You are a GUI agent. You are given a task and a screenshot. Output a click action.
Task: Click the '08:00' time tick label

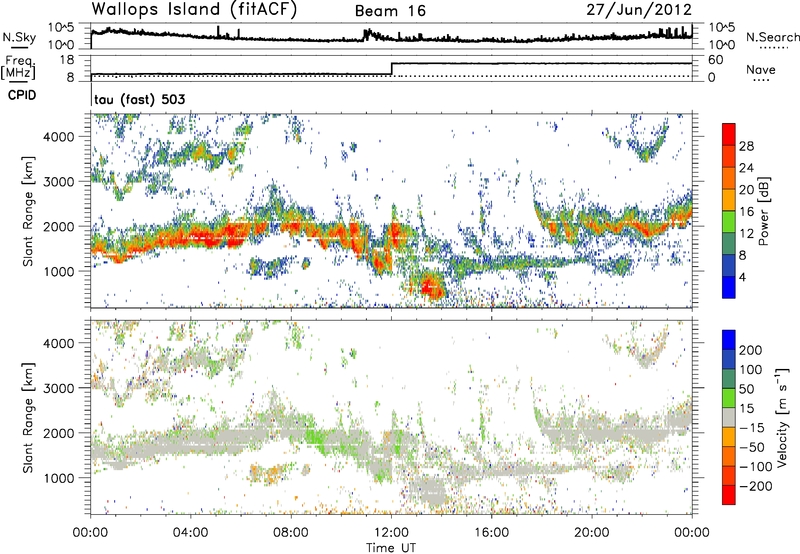tap(291, 533)
